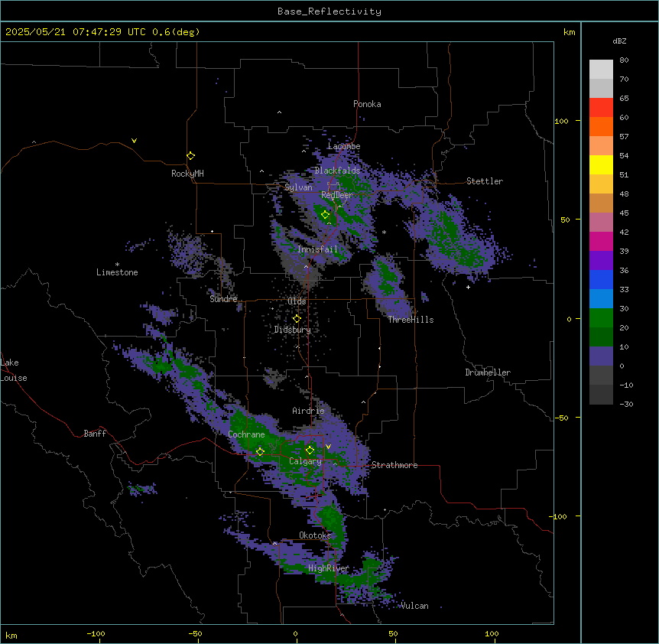Click the Drumheller town label
Viewport: 659px width, 644px height.
[488, 372]
